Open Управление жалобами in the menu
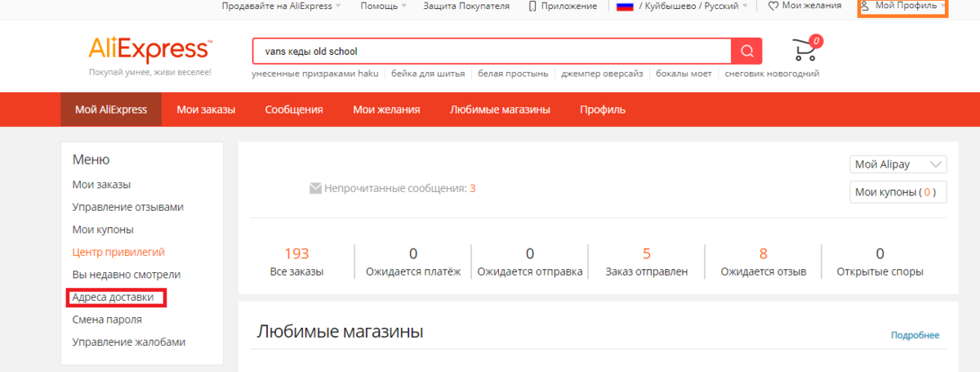Screen dimensions: 980x372 click(x=129, y=343)
